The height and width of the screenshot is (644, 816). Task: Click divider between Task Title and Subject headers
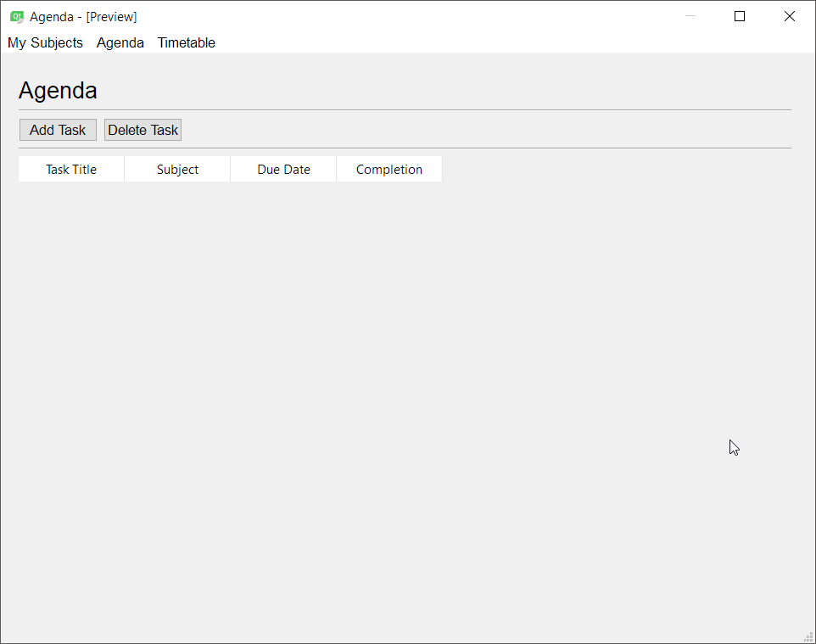point(125,169)
